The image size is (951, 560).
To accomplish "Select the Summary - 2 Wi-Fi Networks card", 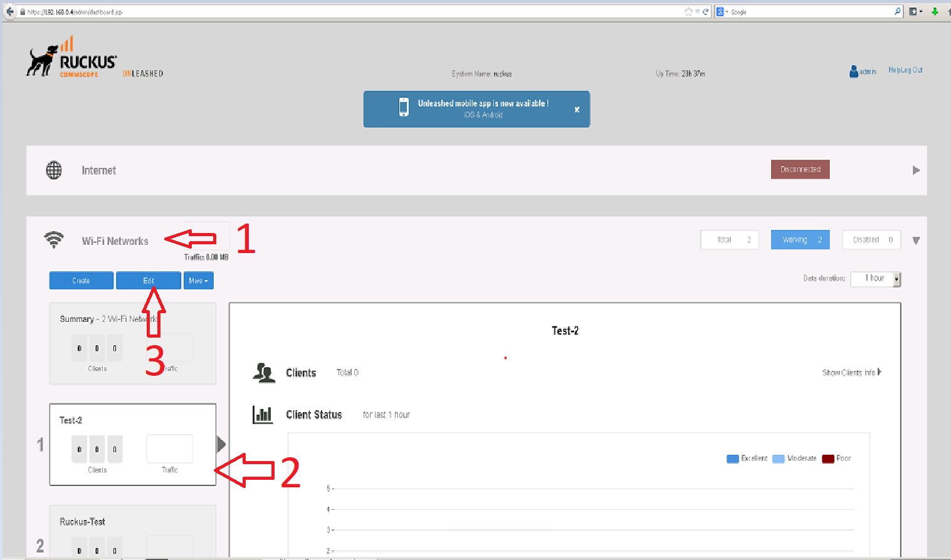I will pos(133,343).
